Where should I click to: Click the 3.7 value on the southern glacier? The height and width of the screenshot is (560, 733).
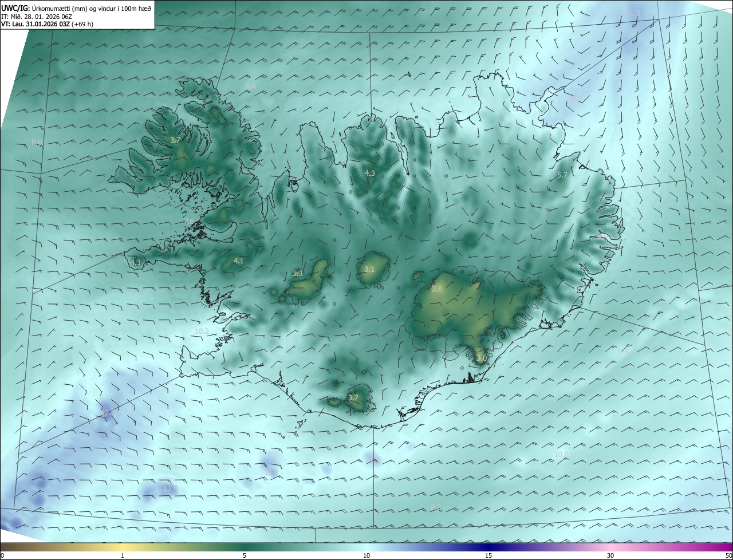pos(353,397)
